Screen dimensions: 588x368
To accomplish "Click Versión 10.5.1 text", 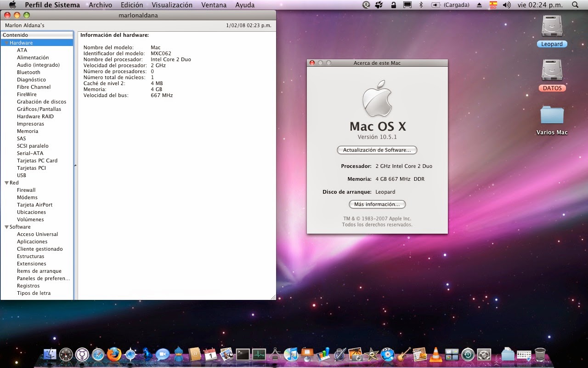I will point(377,137).
